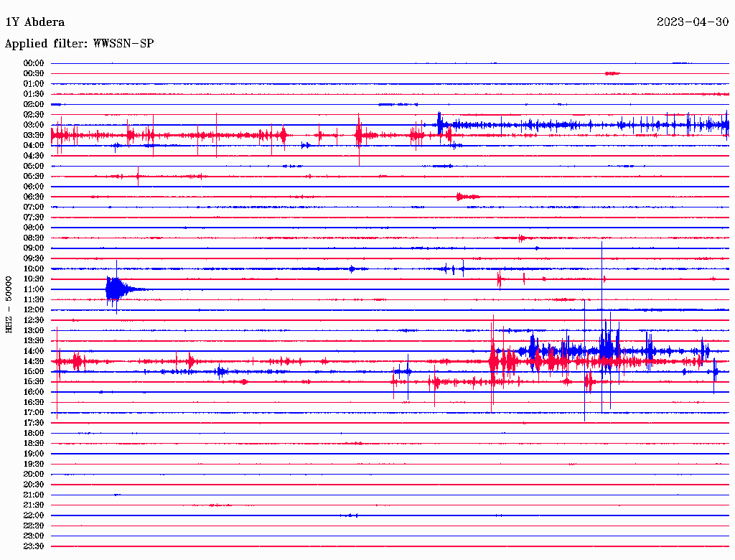Select the 15:00 time label
Viewport: 735px width, 560px height.
pyautogui.click(x=34, y=371)
